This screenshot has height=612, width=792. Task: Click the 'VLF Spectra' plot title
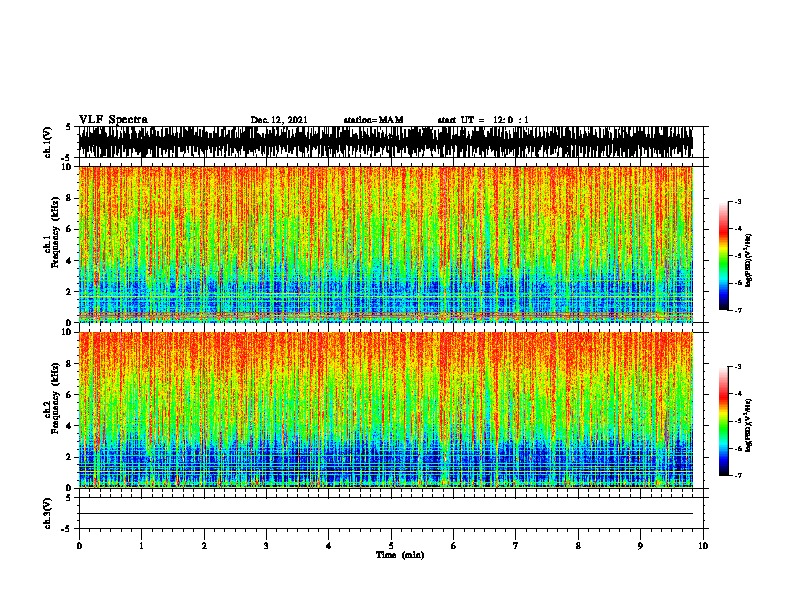[x=113, y=120]
